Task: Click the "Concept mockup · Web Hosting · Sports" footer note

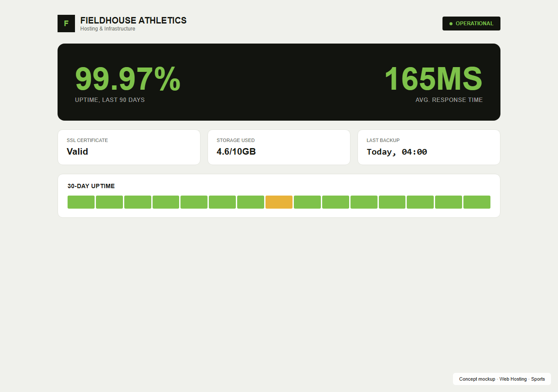Action: (x=502, y=379)
